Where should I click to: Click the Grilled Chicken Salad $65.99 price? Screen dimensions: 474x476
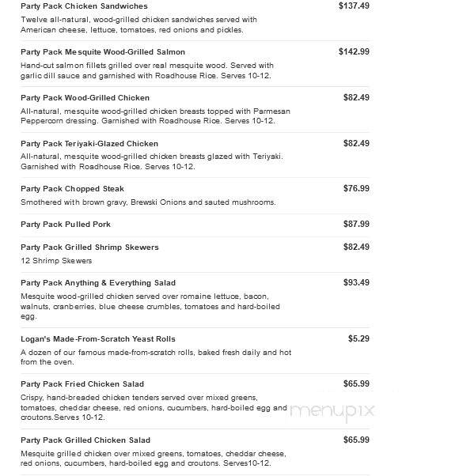pyautogui.click(x=356, y=440)
